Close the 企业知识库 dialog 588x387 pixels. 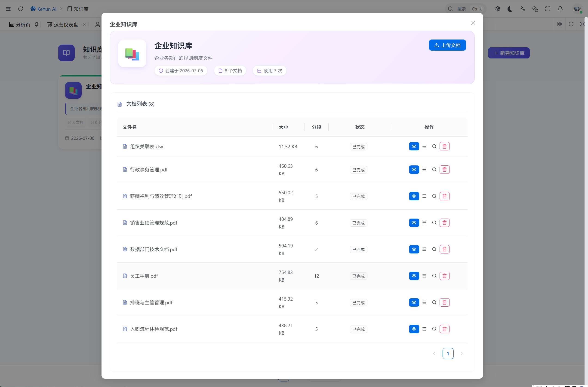click(473, 23)
